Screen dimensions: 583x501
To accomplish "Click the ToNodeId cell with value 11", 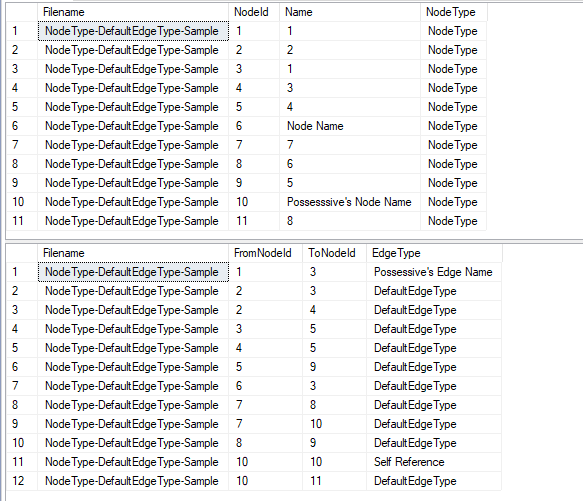I will point(334,481).
